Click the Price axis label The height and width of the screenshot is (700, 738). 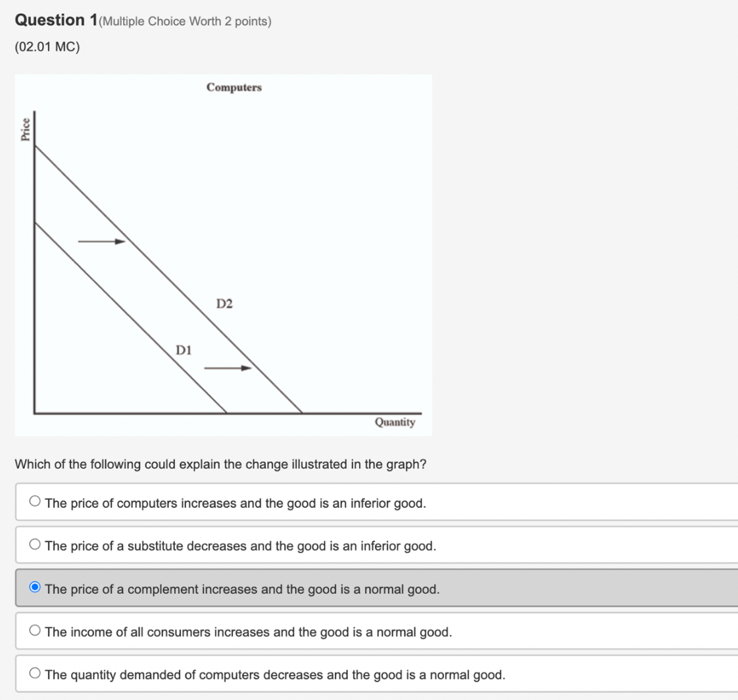[x=26, y=126]
